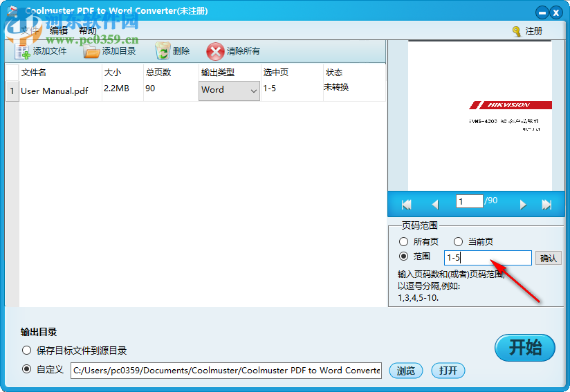Click the Start (开始) conversion button

click(x=524, y=347)
